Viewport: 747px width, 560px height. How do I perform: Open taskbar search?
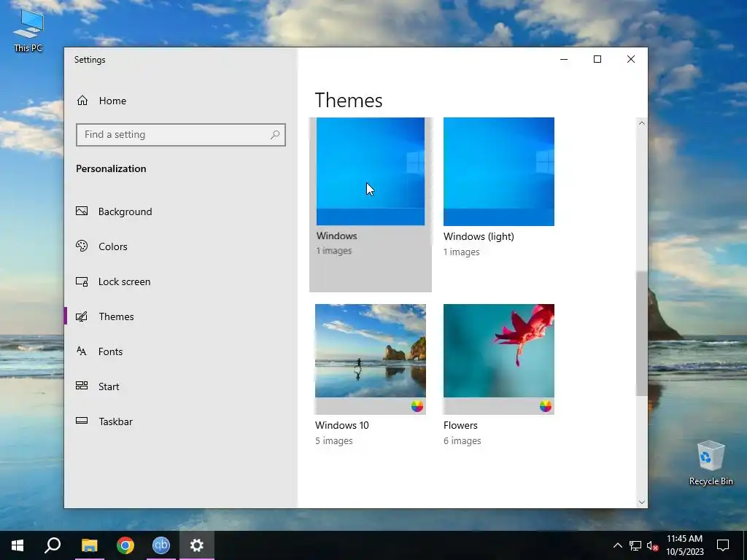point(53,545)
